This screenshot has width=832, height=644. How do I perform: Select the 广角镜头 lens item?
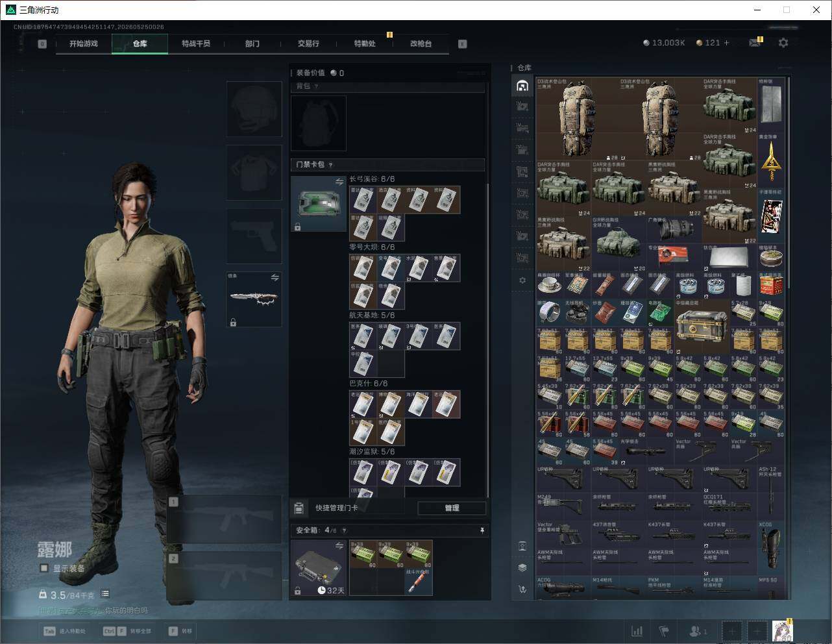(x=674, y=230)
